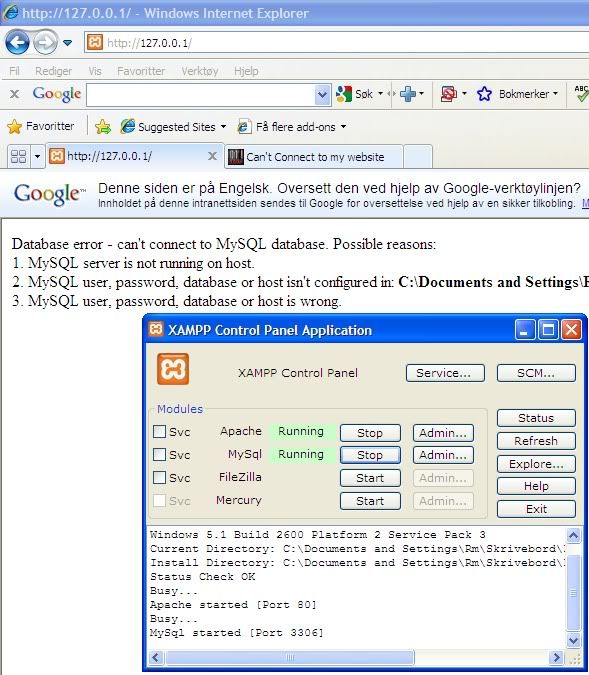
Task: Click the XAMPP favicon in address bar
Action: coord(95,42)
